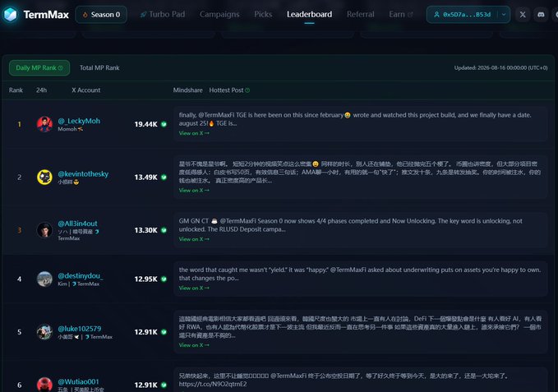
Task: Open @destinydou_ profile link
Action: tap(81, 275)
